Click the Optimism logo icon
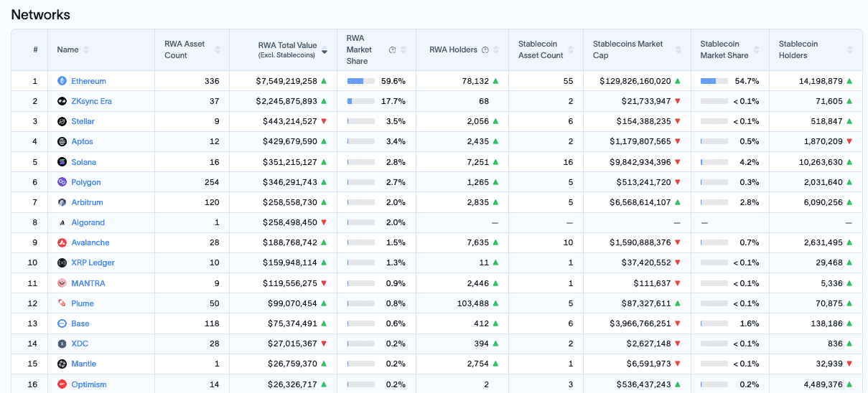 point(62,384)
